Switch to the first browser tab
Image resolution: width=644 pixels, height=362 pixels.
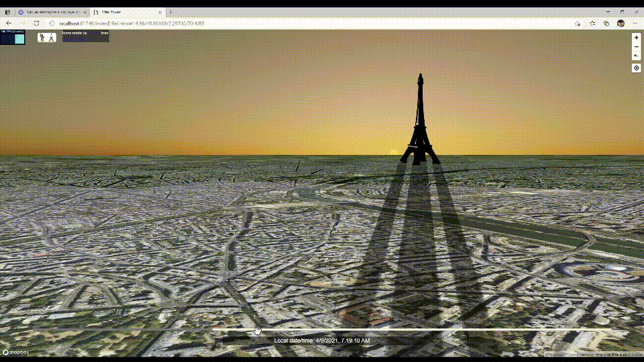(52, 12)
